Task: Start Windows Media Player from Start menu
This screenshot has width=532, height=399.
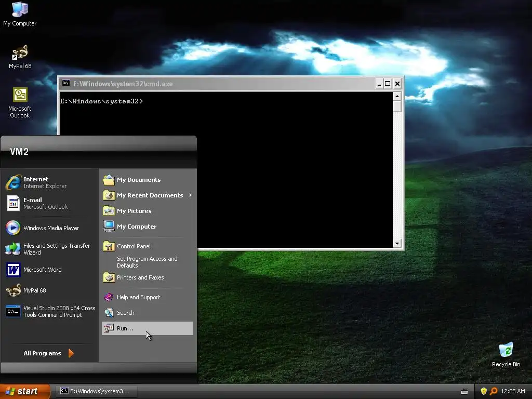Action: 49,228
